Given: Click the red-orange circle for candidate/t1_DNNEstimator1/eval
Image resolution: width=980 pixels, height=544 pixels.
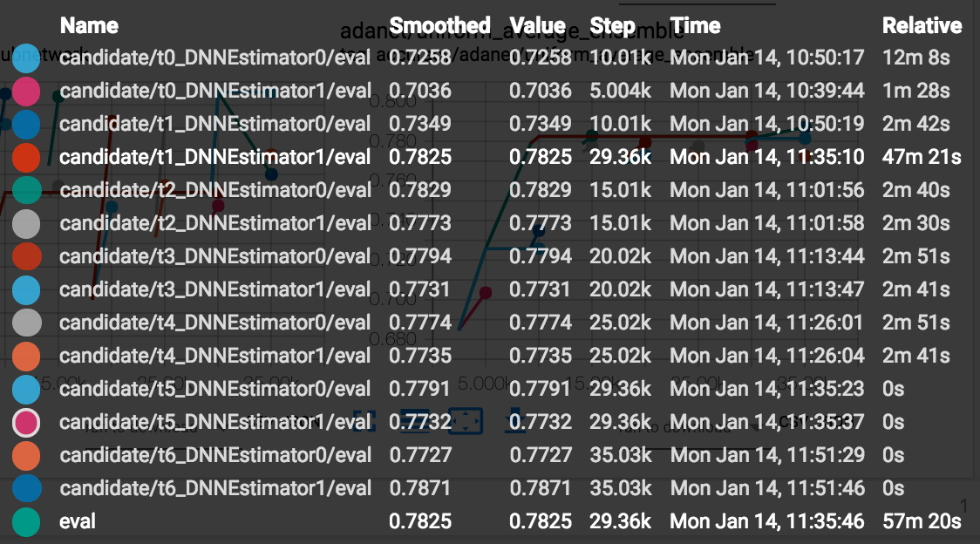Looking at the screenshot, I should [x=26, y=158].
